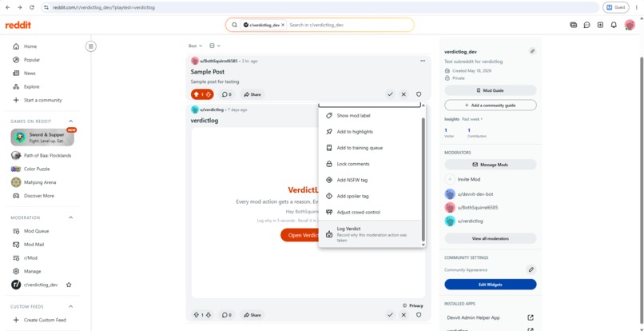This screenshot has height=331, width=644.
Task: Select Add NSFW tag
Action: tap(370, 180)
